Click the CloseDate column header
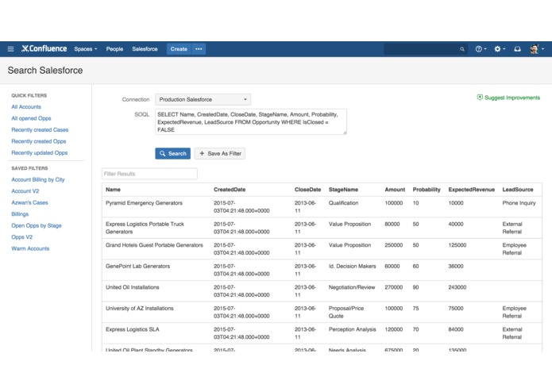The image size is (552, 392). point(307,190)
